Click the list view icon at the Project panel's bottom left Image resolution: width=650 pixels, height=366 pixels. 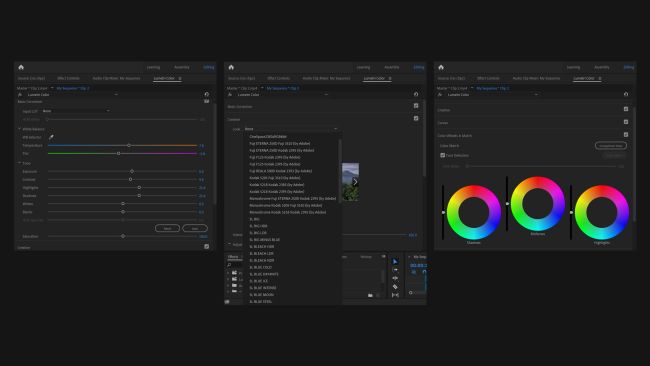[x=227, y=302]
